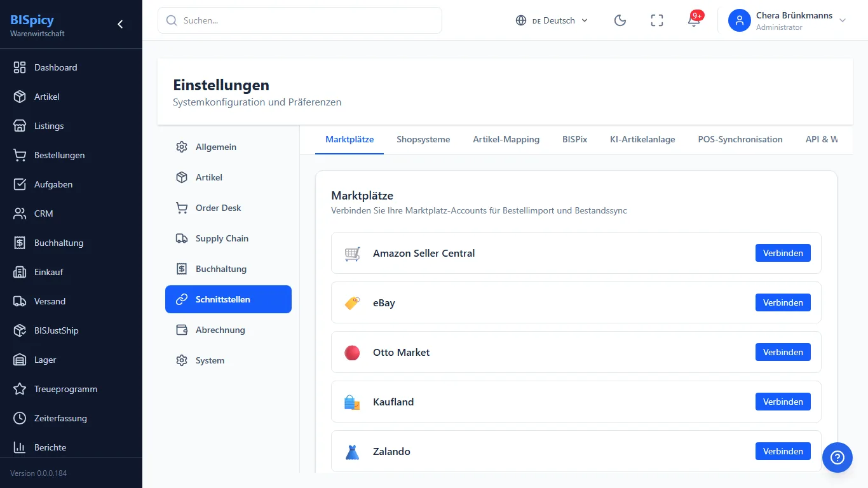Open Einkauf building icon
Screen dimensions: 868x488
pos(20,272)
